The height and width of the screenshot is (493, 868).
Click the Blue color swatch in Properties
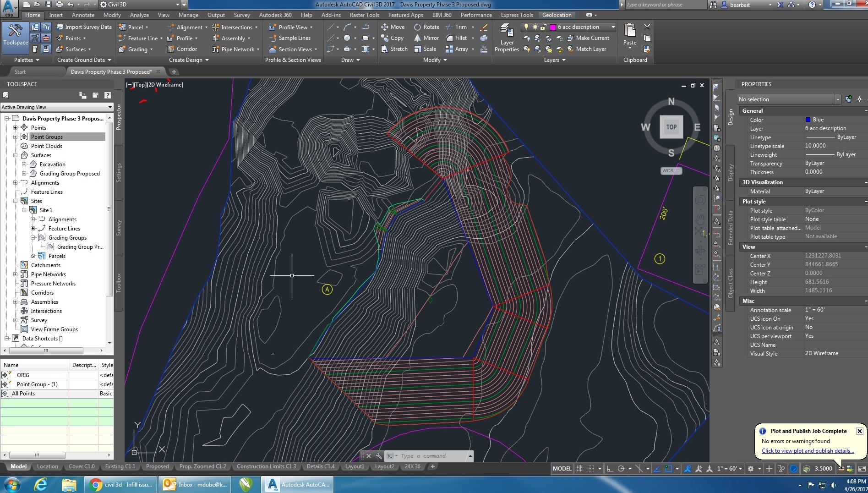pyautogui.click(x=809, y=120)
